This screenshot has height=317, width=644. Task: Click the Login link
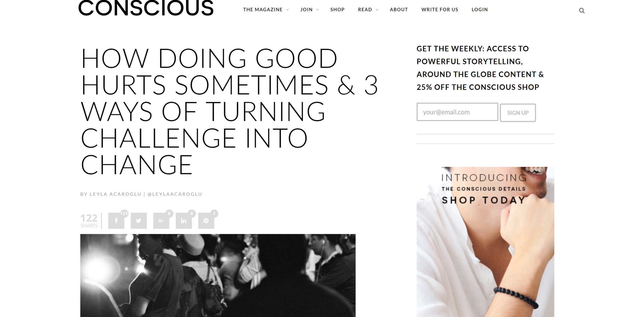click(x=480, y=10)
